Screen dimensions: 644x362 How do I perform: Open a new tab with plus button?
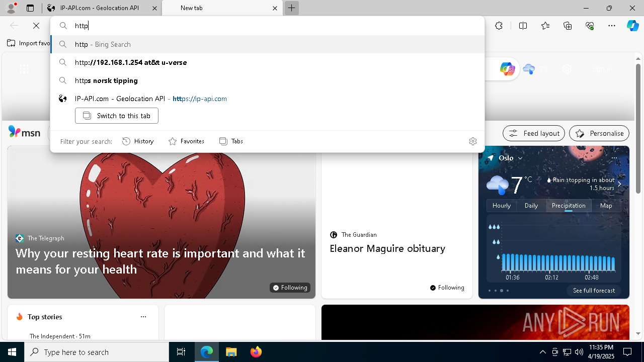pos(291,8)
